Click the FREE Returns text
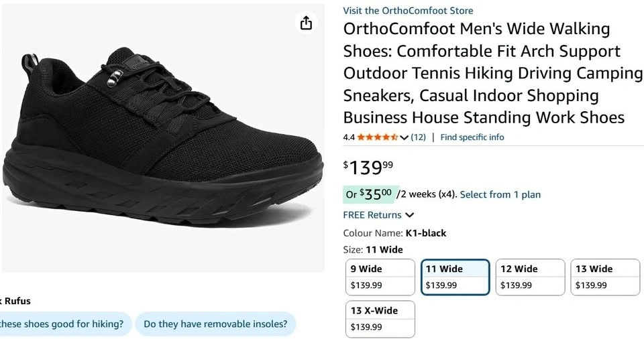This screenshot has height=339, width=644. [372, 215]
